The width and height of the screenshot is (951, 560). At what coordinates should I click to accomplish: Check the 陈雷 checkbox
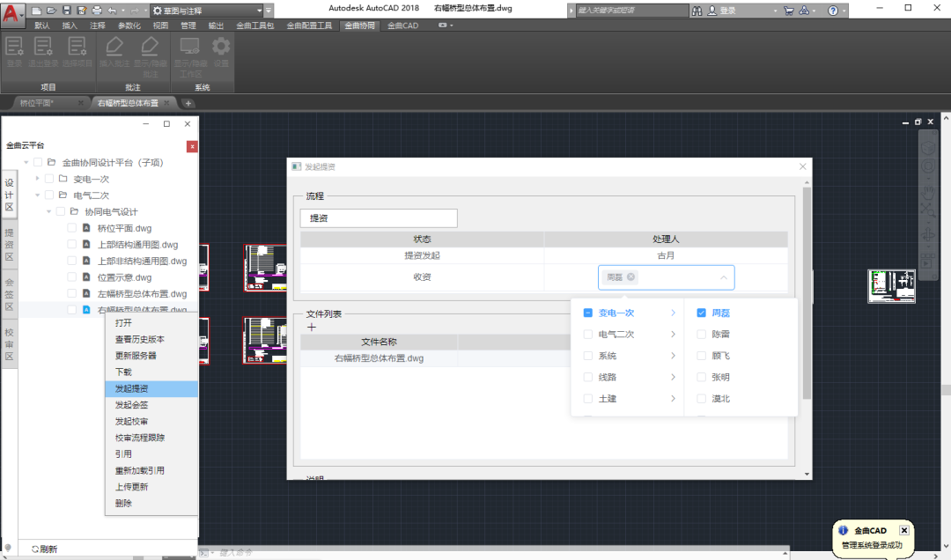pos(701,335)
